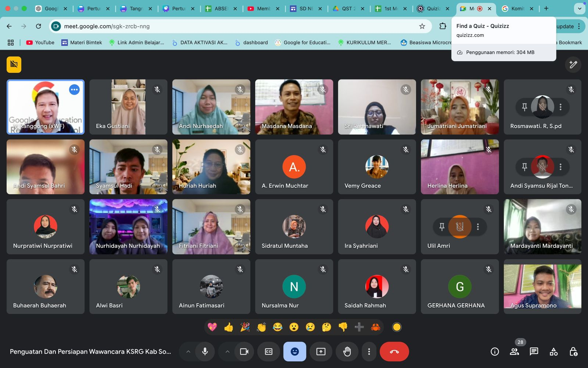Select Nurhidayah Nurhidayah's video tile
Image resolution: width=588 pixels, height=368 pixels.
point(128,227)
